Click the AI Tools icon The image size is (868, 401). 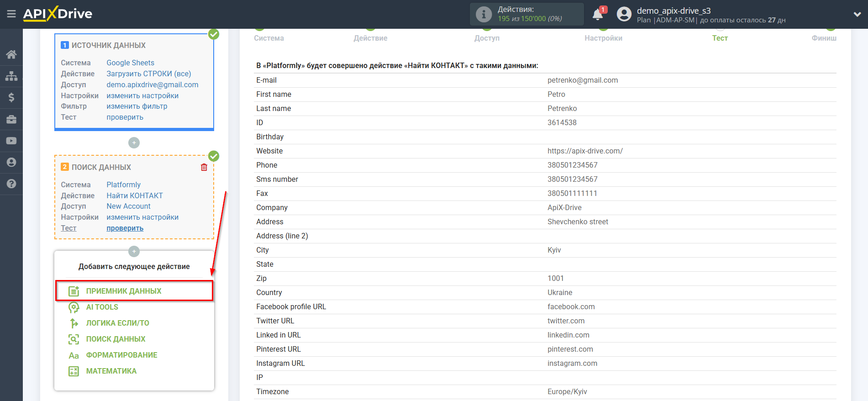tap(74, 307)
